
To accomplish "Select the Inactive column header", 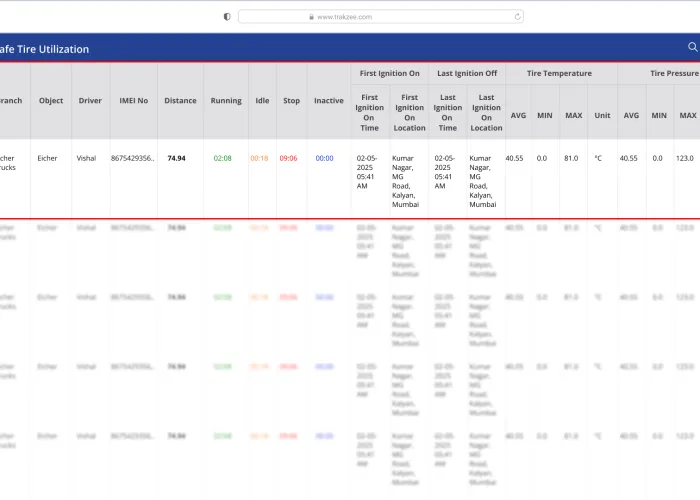I will click(x=328, y=101).
